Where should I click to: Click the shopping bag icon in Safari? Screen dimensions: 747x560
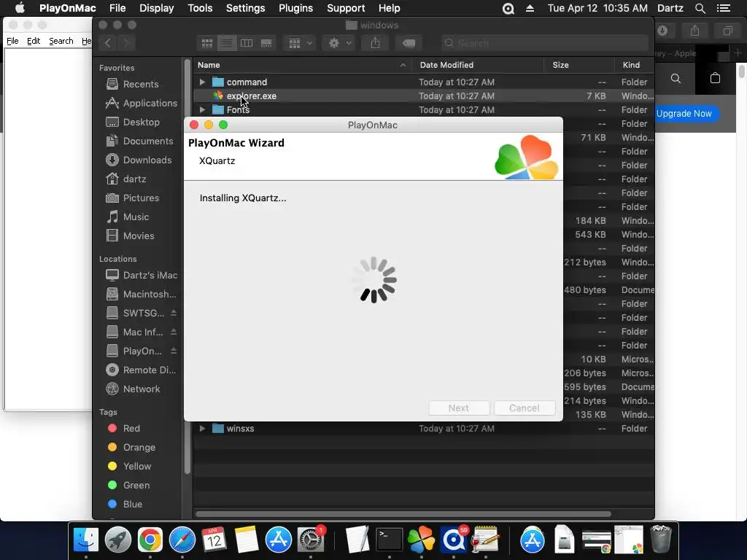(x=715, y=78)
